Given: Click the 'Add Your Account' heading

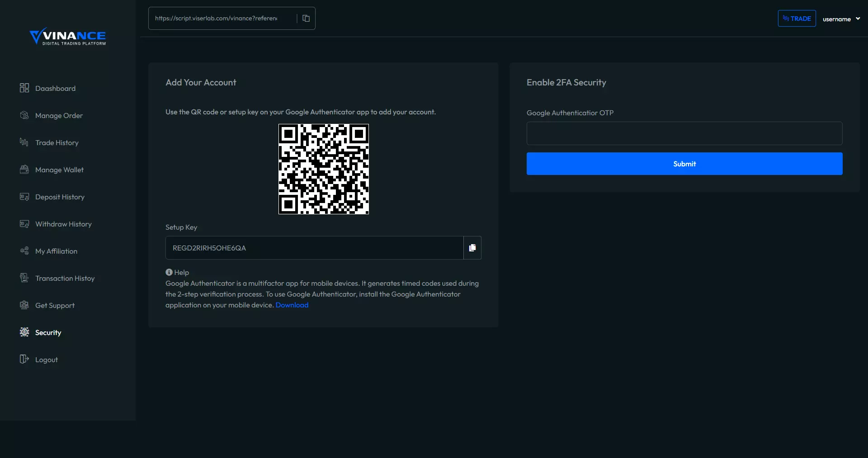Looking at the screenshot, I should (201, 82).
